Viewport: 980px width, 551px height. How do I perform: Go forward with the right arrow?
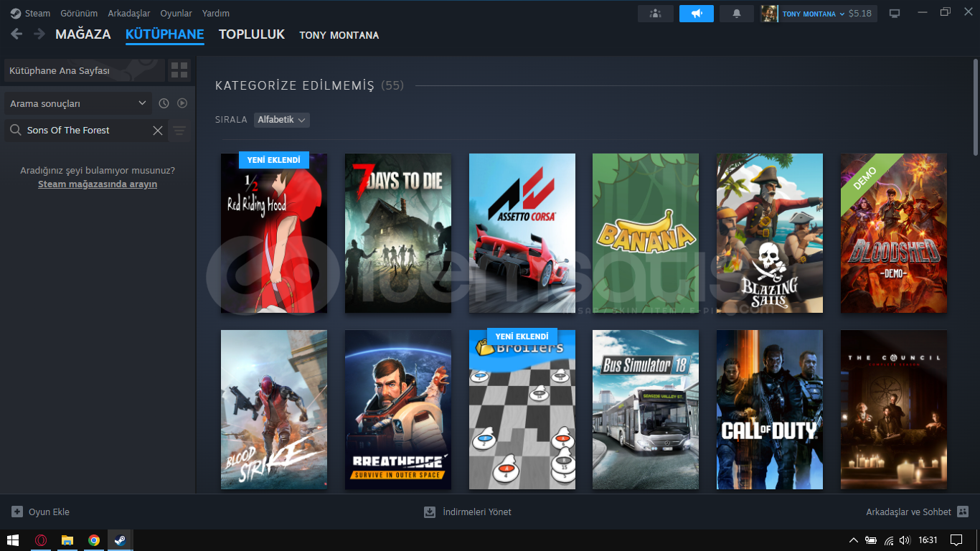[x=39, y=34]
